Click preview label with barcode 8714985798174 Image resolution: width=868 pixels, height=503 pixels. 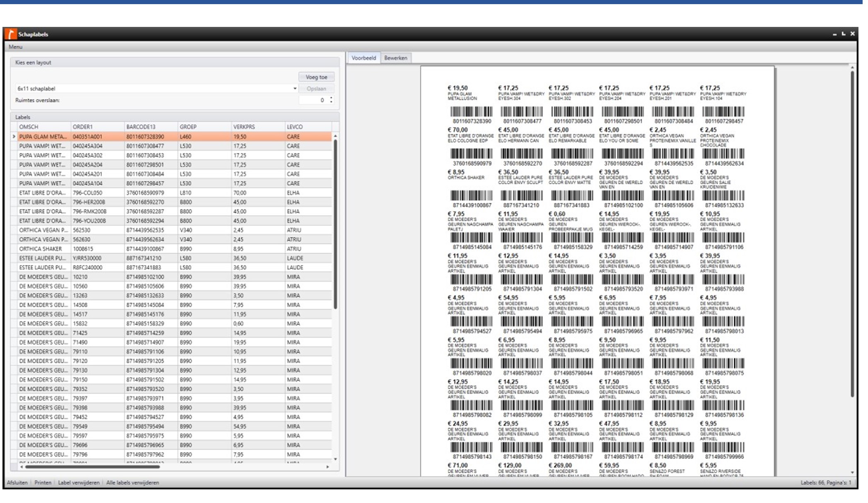[x=623, y=440]
